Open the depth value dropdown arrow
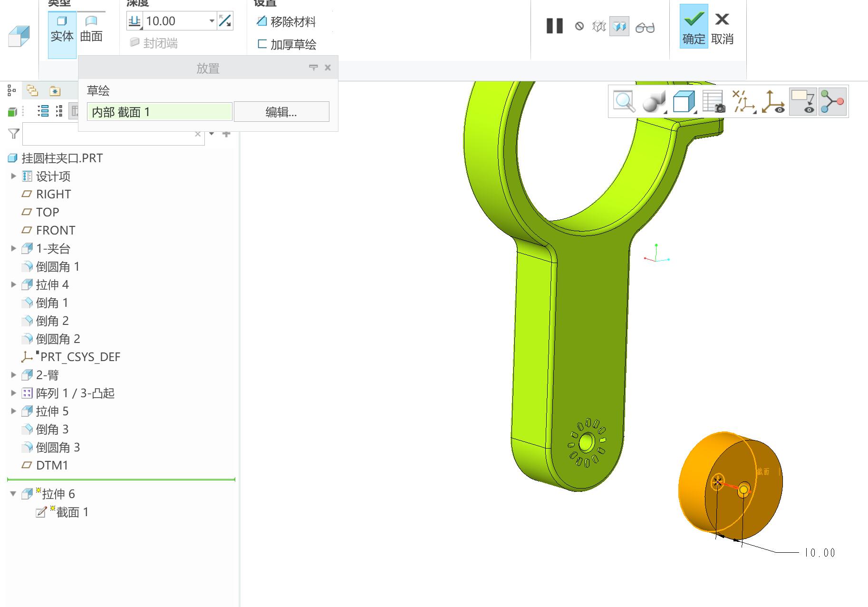868x607 pixels. click(x=212, y=21)
